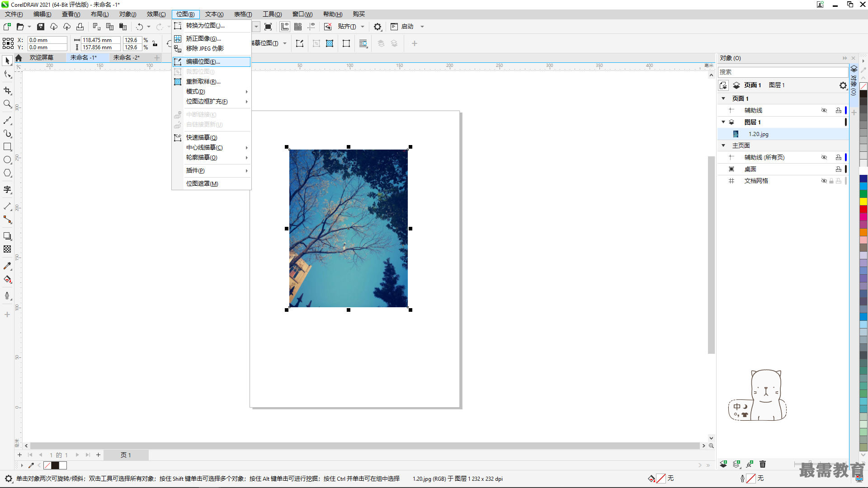Click the X position field
This screenshot has height=488, width=868.
click(x=47, y=40)
